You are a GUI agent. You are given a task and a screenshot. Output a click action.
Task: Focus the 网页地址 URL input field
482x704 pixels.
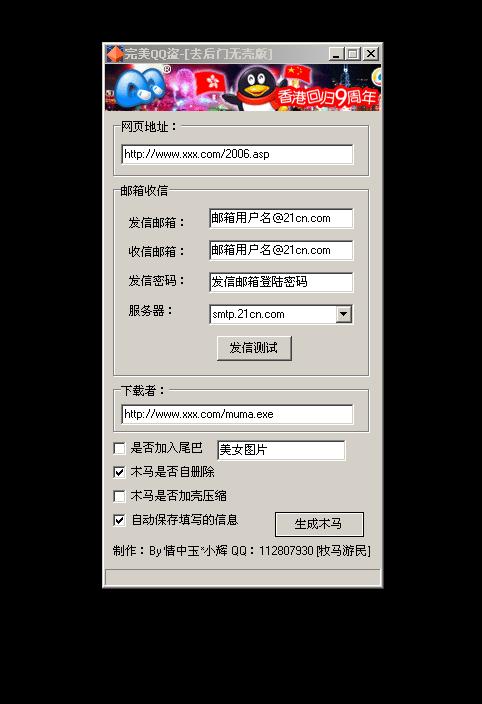click(237, 154)
